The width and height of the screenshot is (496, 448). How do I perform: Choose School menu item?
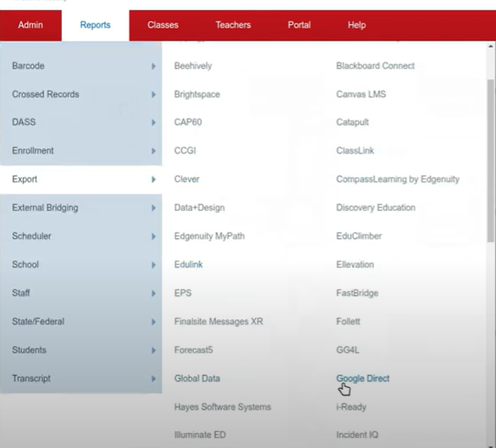pos(81,264)
